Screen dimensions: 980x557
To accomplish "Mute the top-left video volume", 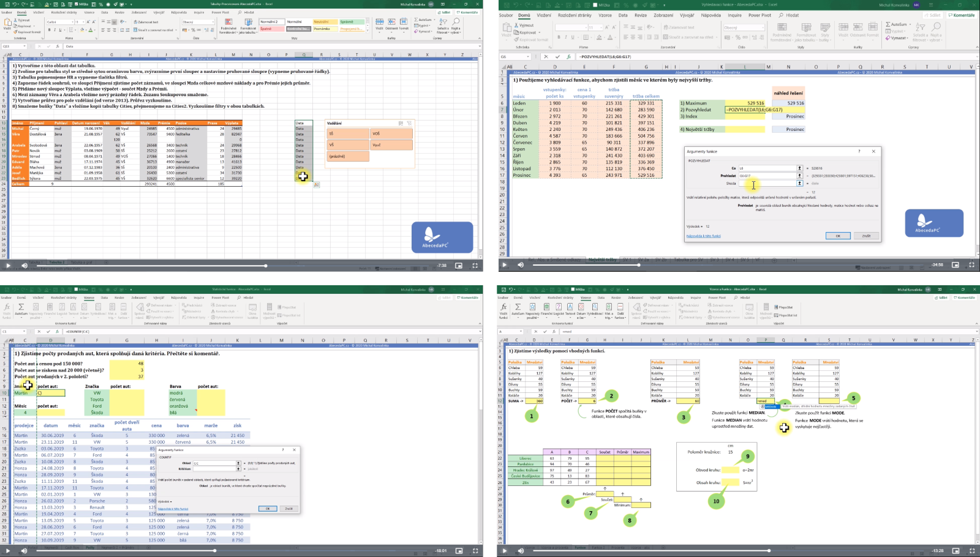I will pyautogui.click(x=24, y=266).
